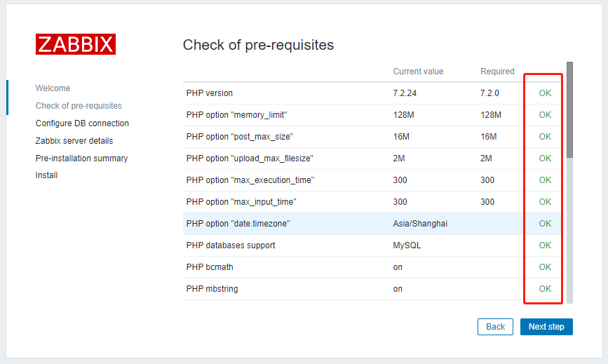The width and height of the screenshot is (608, 364).
Task: Open Configure DB connection step
Action: tap(82, 123)
